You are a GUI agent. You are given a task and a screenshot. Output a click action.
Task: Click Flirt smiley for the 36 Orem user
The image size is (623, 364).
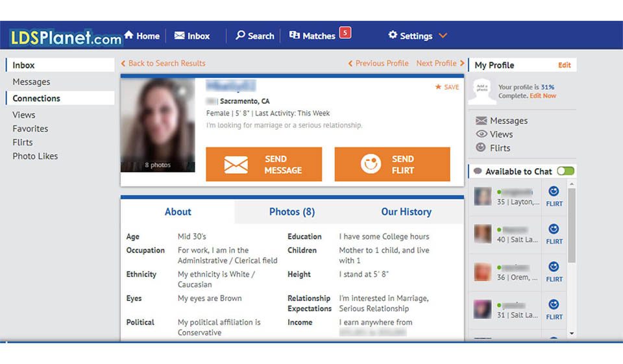point(554,267)
